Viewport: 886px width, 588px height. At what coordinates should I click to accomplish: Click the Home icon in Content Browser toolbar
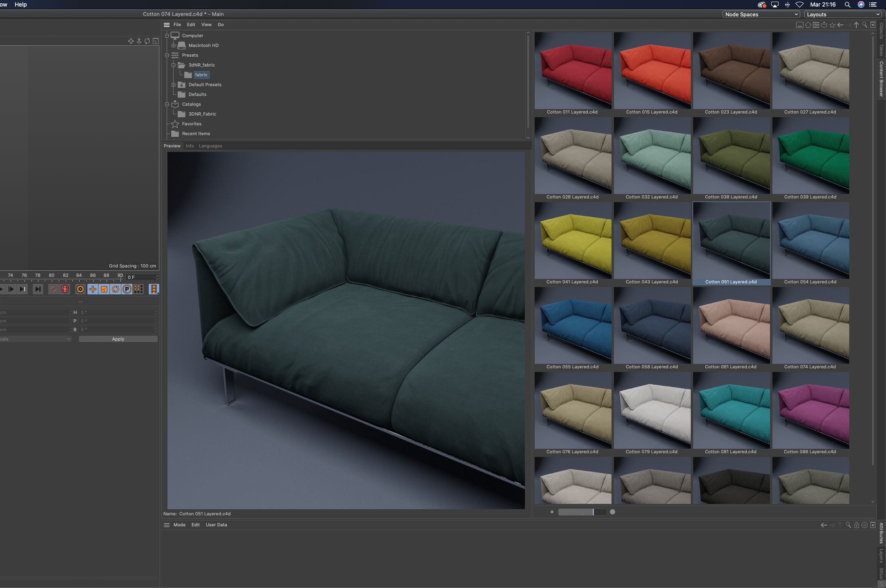[808, 25]
